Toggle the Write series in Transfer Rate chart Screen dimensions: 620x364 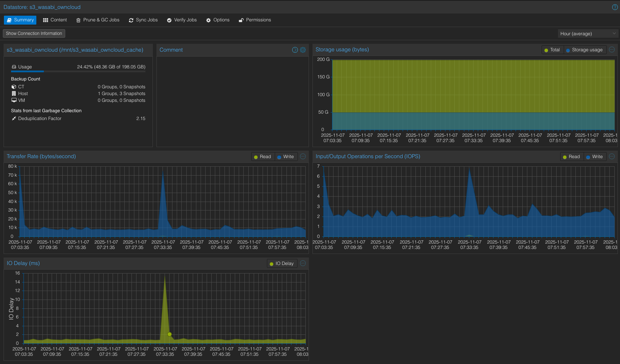point(285,157)
